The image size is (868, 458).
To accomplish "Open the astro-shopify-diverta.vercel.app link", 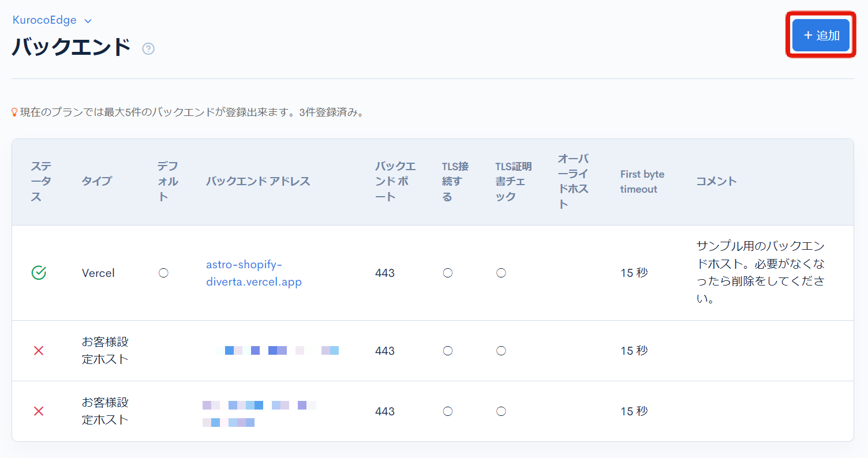I will 254,273.
